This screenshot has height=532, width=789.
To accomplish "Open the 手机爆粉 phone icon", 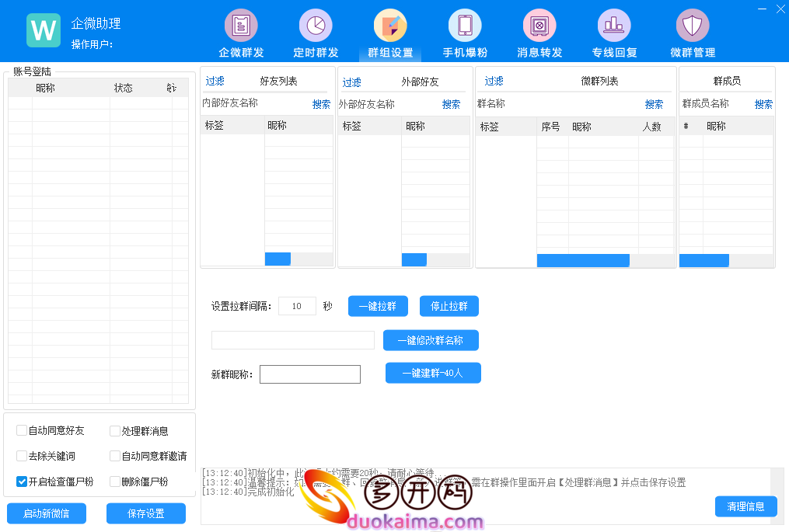I will [x=465, y=26].
